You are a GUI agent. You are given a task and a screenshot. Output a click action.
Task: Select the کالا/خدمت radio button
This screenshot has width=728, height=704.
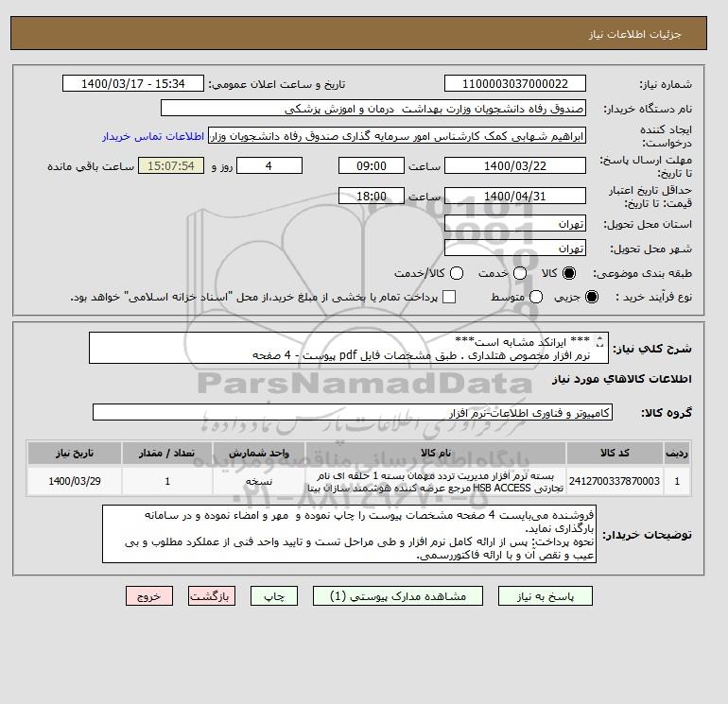(457, 273)
